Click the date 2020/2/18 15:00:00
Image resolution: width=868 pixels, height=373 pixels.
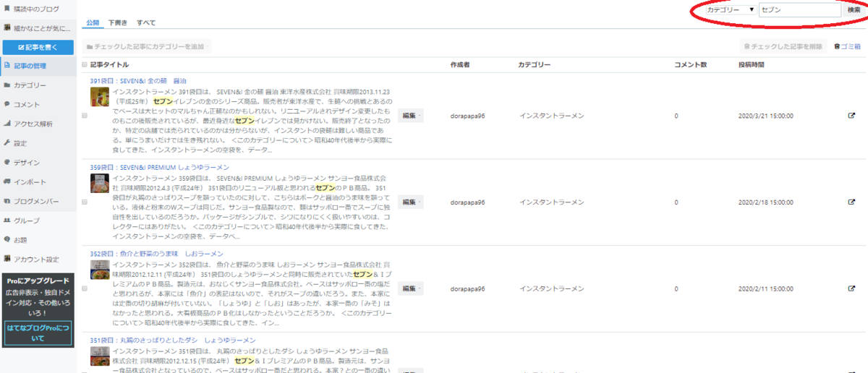(x=766, y=202)
